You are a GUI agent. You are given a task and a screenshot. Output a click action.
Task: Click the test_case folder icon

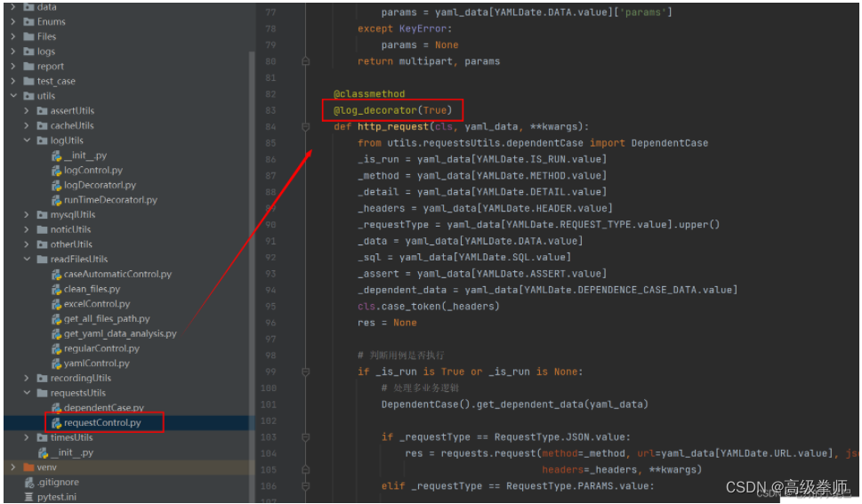28,81
